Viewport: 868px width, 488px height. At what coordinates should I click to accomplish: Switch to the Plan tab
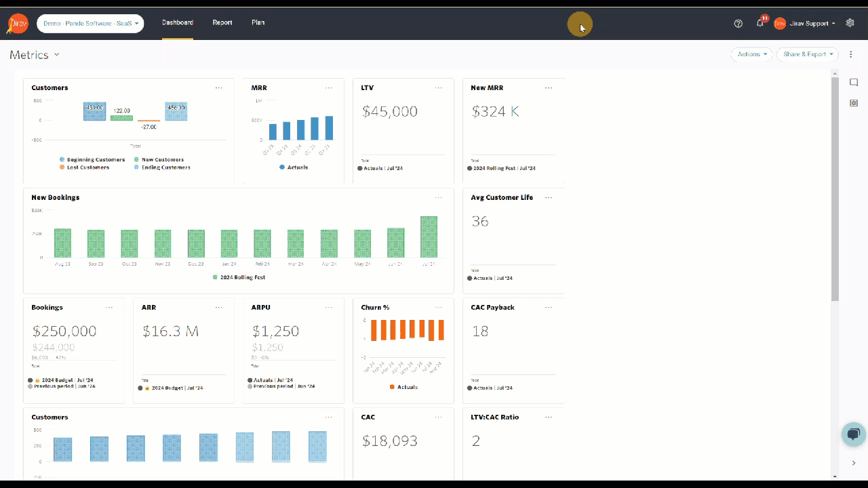[x=258, y=23]
